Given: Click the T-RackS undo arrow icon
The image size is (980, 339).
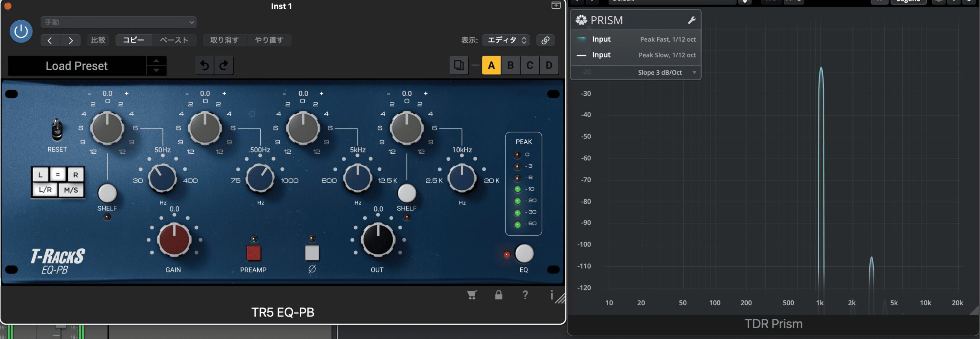Looking at the screenshot, I should (205, 65).
